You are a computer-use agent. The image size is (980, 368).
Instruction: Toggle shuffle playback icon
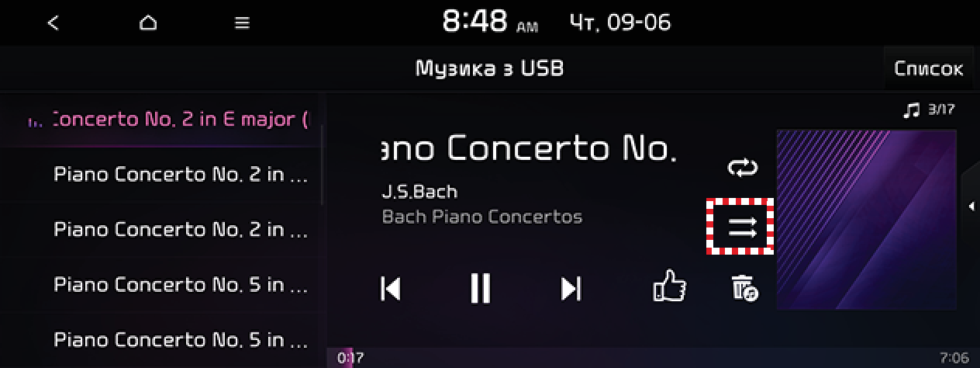coord(741,227)
